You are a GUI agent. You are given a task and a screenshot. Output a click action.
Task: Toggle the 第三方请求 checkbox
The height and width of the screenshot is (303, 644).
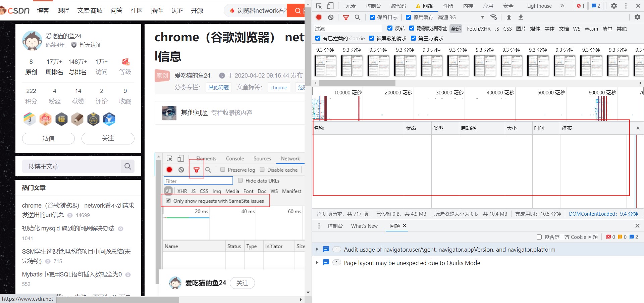point(413,38)
